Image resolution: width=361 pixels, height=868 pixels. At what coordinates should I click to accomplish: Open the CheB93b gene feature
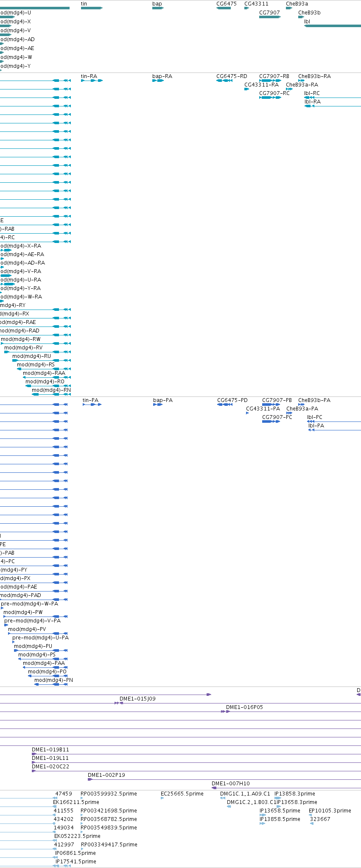[301, 17]
